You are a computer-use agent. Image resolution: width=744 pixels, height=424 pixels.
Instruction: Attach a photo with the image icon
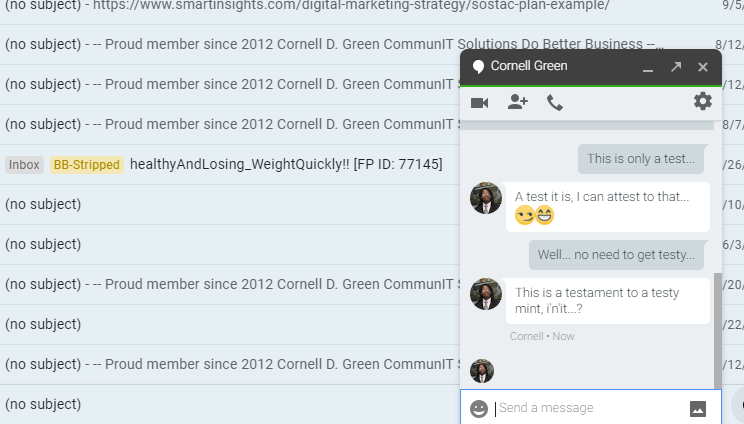point(698,408)
